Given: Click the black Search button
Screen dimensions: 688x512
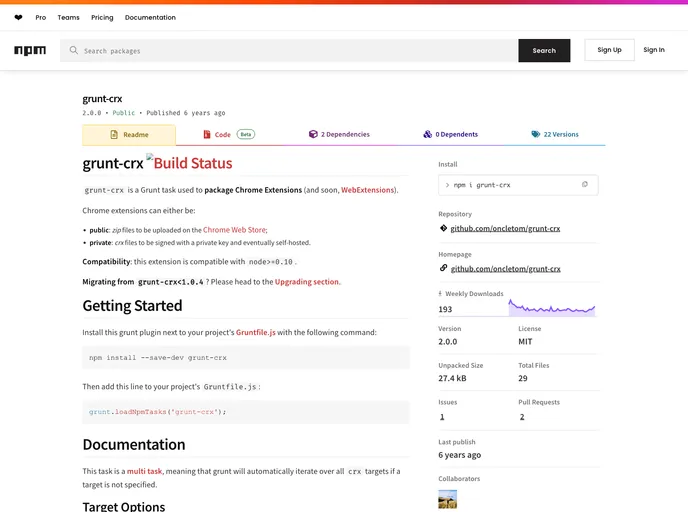Looking at the screenshot, I should click(x=544, y=50).
